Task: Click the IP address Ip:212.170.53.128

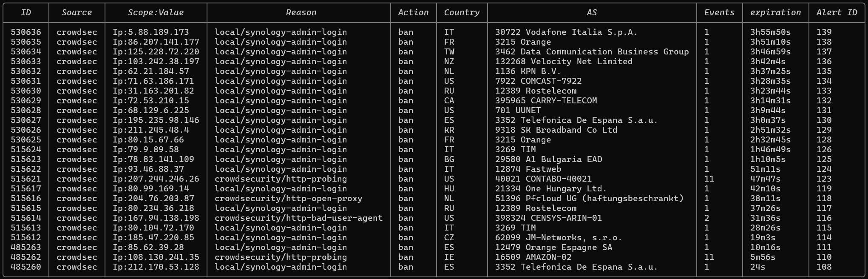Action: (x=156, y=267)
